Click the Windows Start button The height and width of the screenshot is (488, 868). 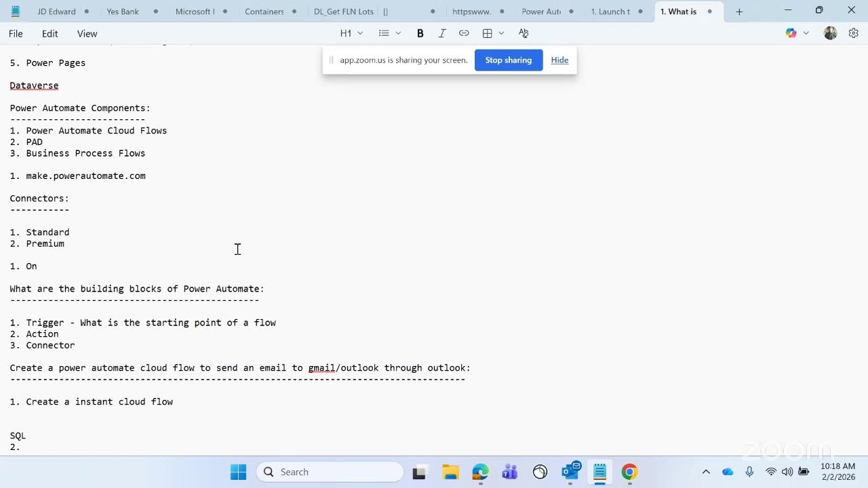click(x=238, y=472)
